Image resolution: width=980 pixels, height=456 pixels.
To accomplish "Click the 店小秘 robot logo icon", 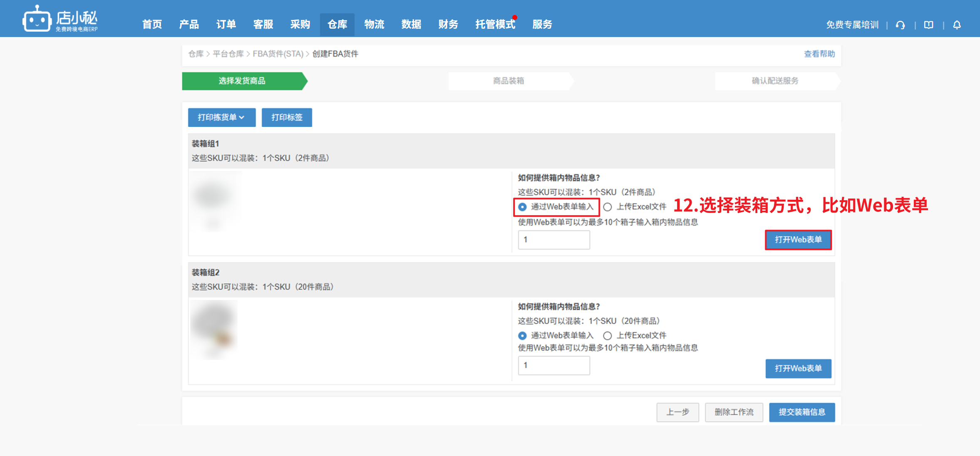I will tap(37, 19).
